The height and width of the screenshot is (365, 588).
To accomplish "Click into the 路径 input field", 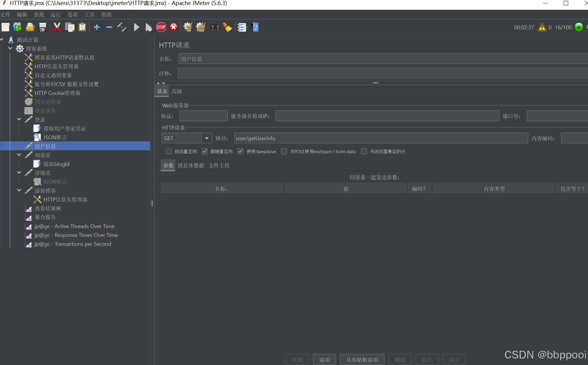I will click(381, 138).
